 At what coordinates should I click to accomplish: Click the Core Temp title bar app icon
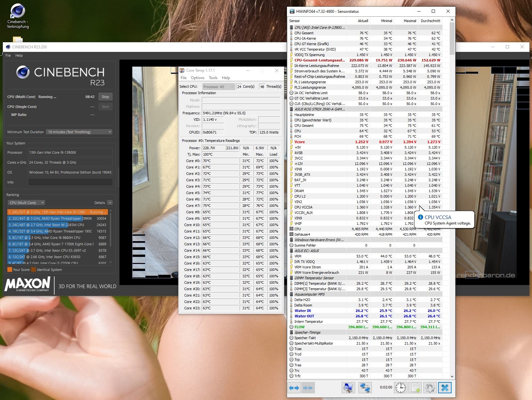click(x=182, y=70)
